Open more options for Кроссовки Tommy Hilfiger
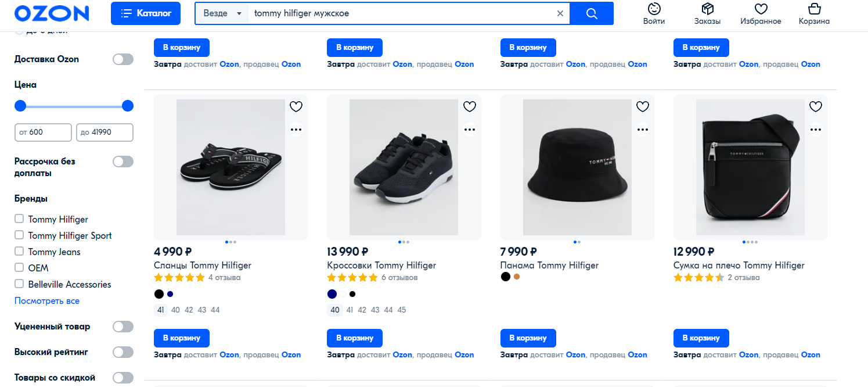Viewport: 868px width, 387px height. [469, 130]
